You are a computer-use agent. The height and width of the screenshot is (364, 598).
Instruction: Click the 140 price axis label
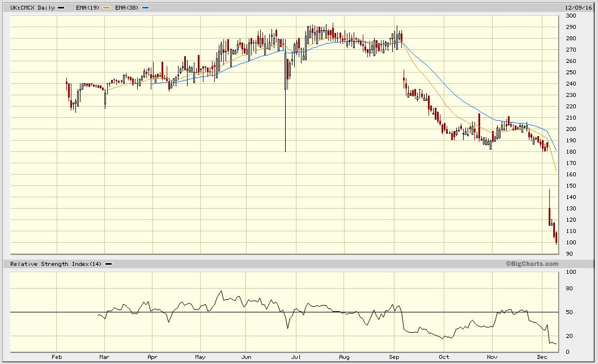(x=571, y=197)
